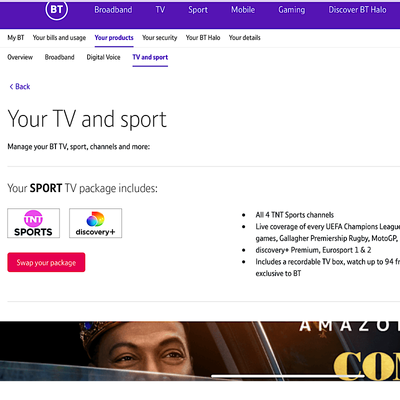The image size is (400, 400).
Task: Open the Gaming main navigation menu
Action: 292,10
